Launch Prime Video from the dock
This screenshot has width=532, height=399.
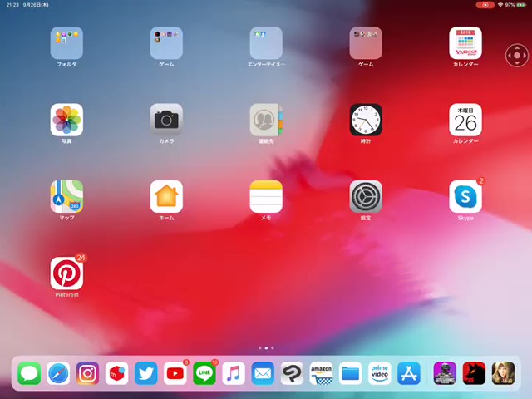379,373
